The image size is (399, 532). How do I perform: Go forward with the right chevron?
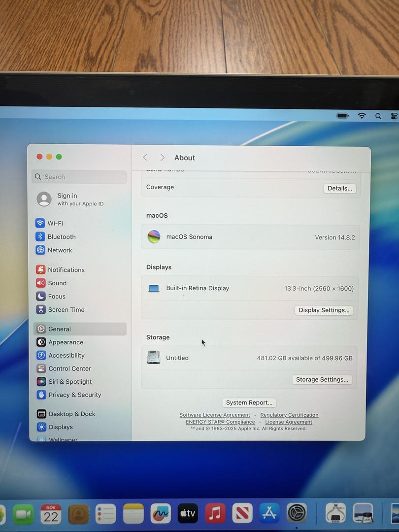coord(162,158)
